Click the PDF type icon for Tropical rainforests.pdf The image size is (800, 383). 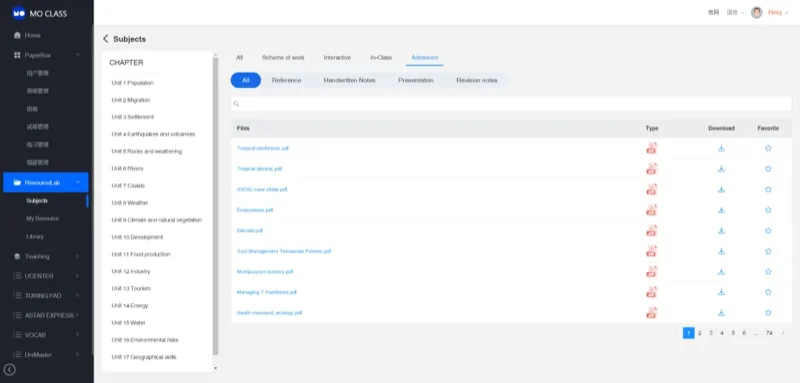point(652,148)
